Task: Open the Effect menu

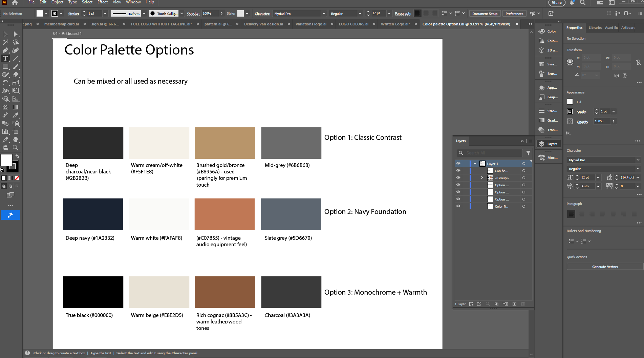Action: click(x=102, y=2)
